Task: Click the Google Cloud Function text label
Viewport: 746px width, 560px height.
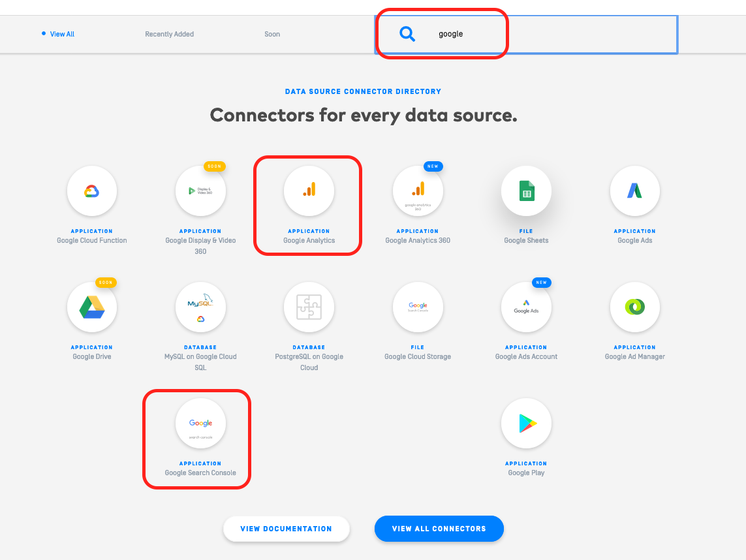Action: (92, 240)
